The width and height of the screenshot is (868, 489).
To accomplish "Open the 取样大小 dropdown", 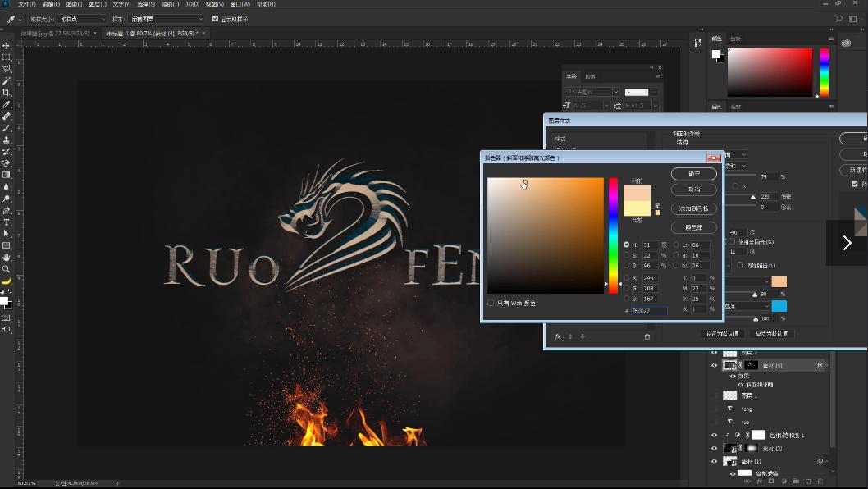I will [82, 19].
